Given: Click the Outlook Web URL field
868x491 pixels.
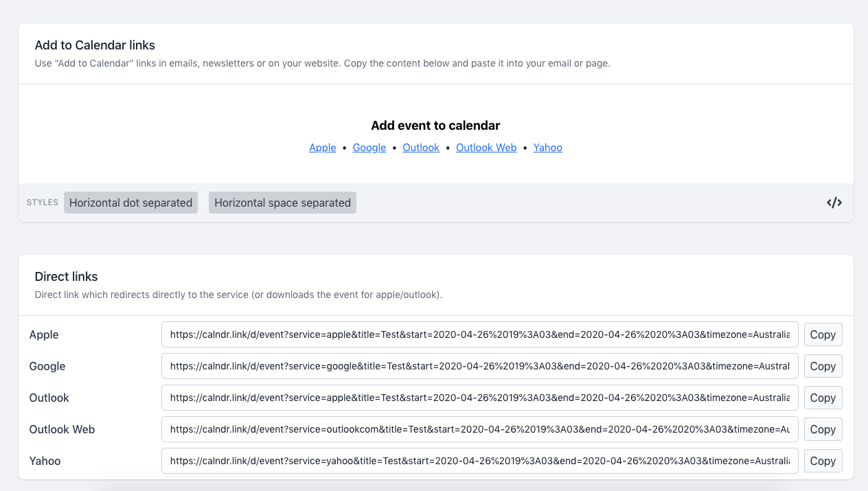Looking at the screenshot, I should click(479, 429).
